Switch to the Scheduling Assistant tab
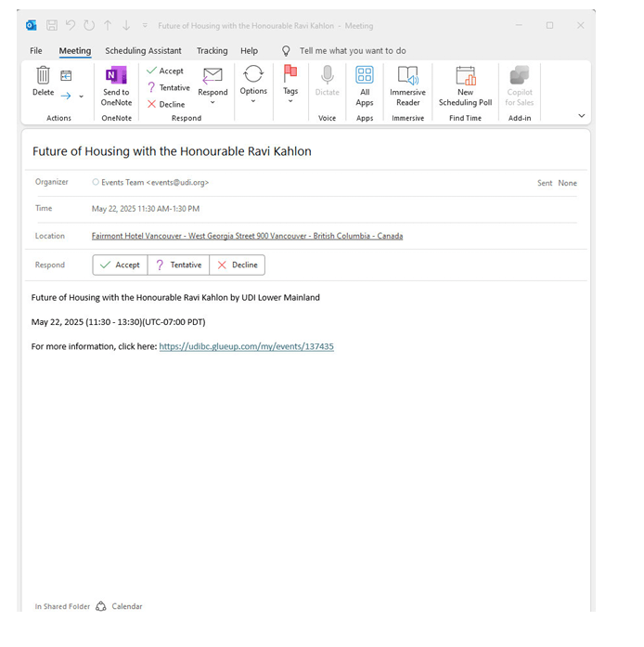This screenshot has width=644, height=647. click(x=143, y=51)
